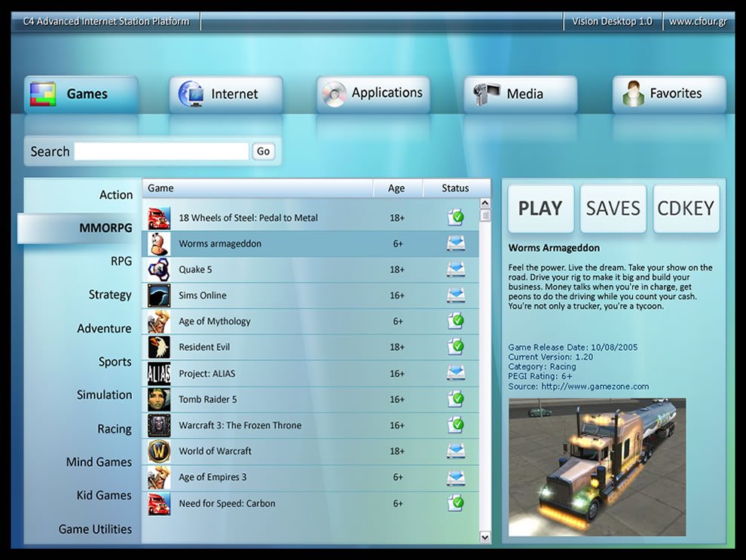The width and height of the screenshot is (746, 560).
Task: Click download status icon for Project: ALIAS
Action: point(456,373)
